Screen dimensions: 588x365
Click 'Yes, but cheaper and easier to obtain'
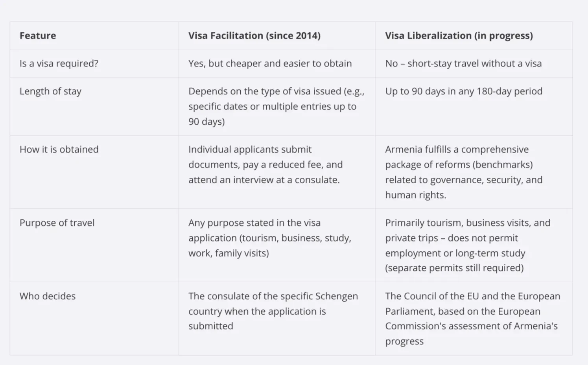(270, 63)
